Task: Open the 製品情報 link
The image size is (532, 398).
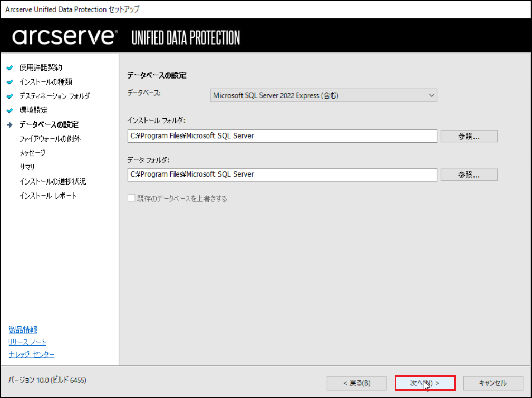Action: (23, 329)
